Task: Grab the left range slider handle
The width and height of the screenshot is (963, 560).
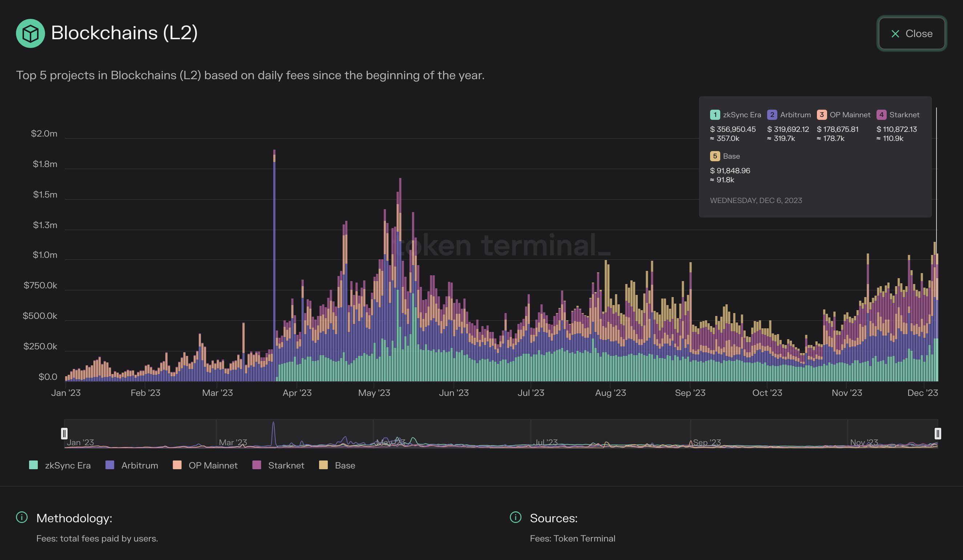Action: (64, 433)
